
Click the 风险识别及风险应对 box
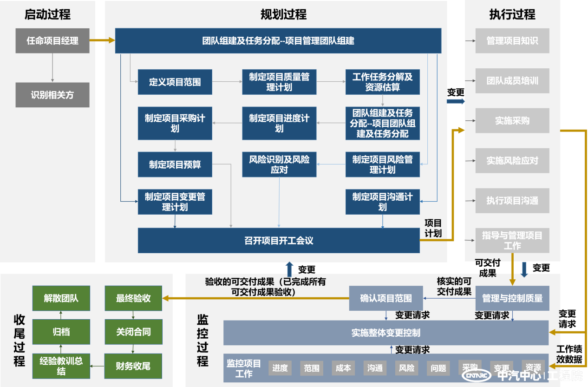coord(279,164)
